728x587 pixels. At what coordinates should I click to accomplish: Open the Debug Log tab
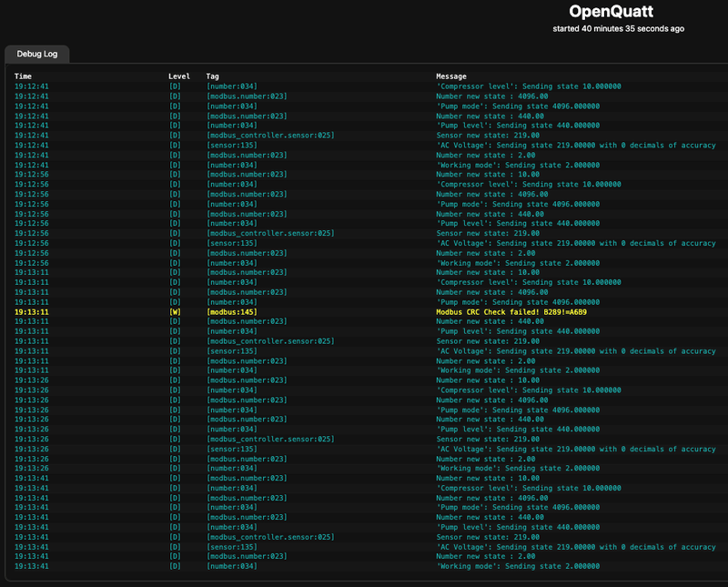(37, 54)
